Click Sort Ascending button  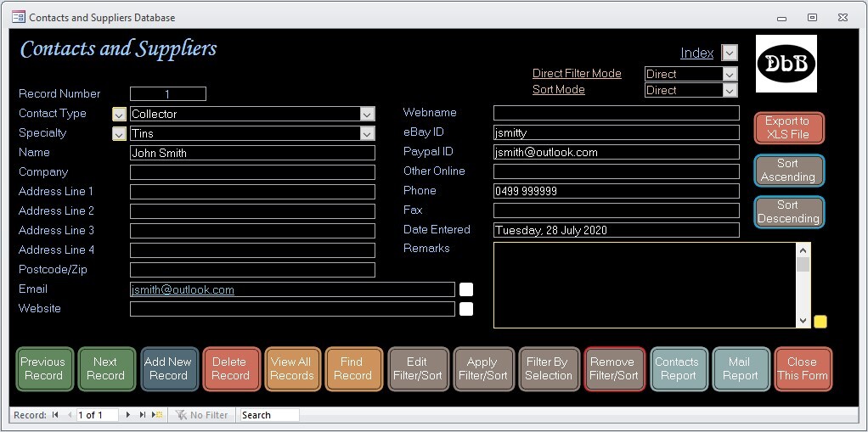[x=789, y=171]
